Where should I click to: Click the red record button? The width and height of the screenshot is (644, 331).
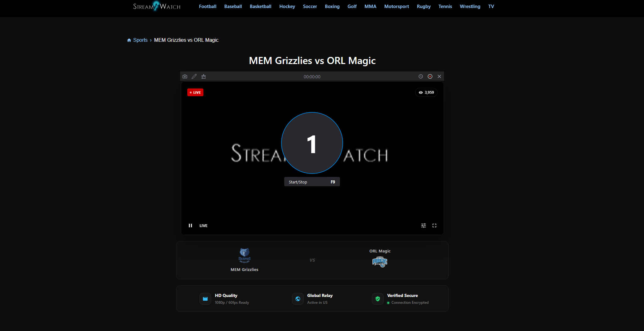click(430, 76)
